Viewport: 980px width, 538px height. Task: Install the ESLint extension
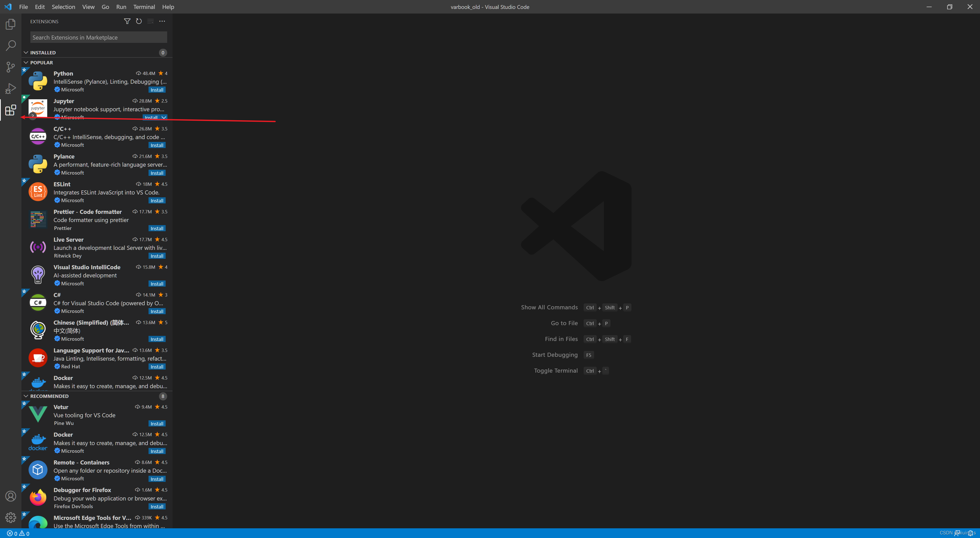point(157,201)
